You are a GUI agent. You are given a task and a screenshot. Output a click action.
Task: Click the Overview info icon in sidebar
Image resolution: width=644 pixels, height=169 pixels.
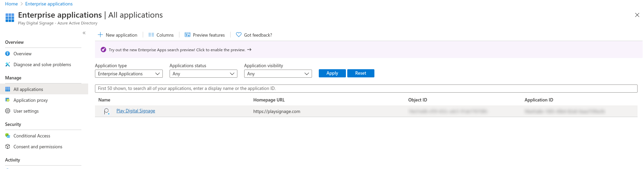(7, 54)
